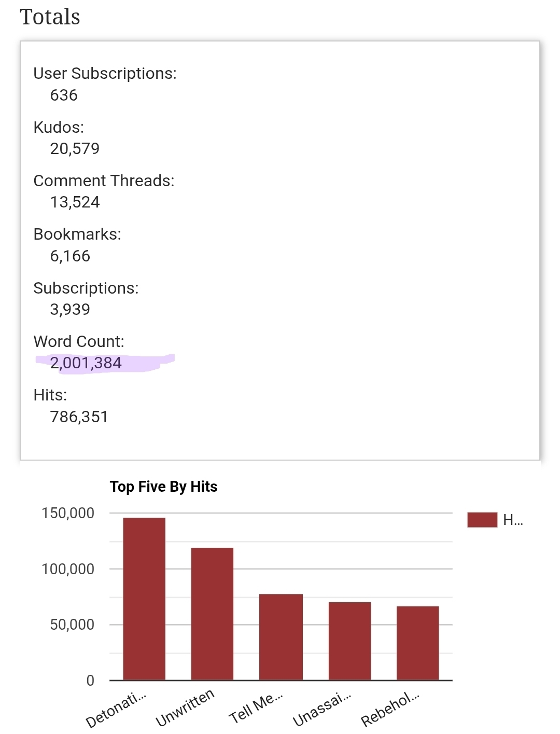Select the Unwritten bar in chart
Screen dimensions: 560x734
(212, 614)
